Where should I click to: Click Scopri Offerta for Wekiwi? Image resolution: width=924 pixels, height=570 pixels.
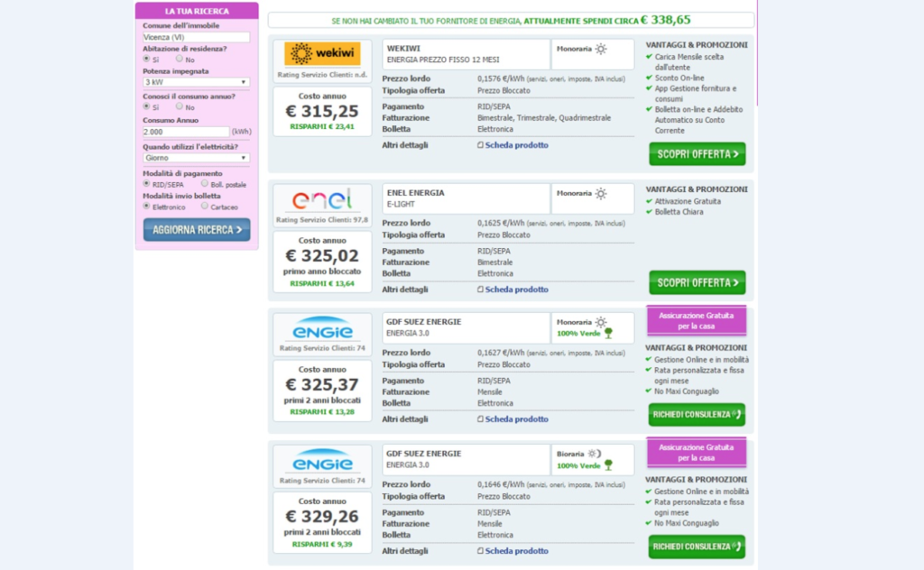point(698,154)
